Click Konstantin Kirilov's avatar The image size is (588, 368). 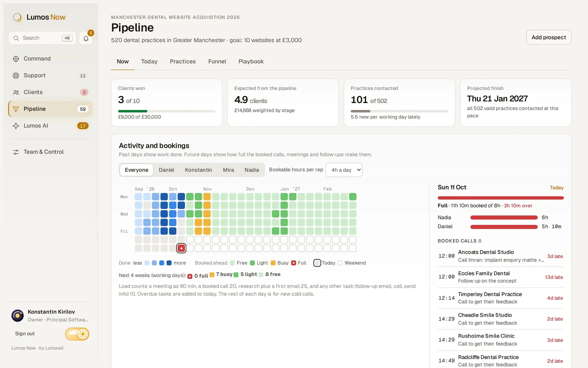click(x=18, y=316)
